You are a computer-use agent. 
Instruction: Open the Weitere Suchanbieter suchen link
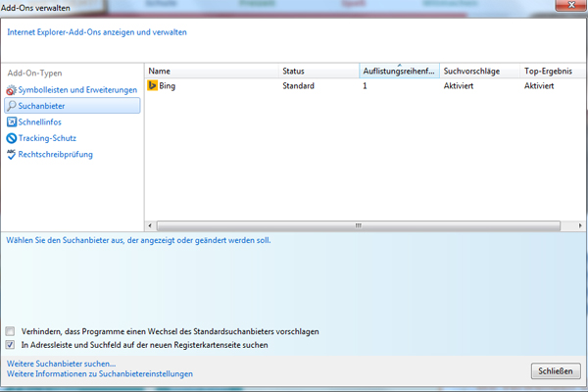[x=61, y=364]
